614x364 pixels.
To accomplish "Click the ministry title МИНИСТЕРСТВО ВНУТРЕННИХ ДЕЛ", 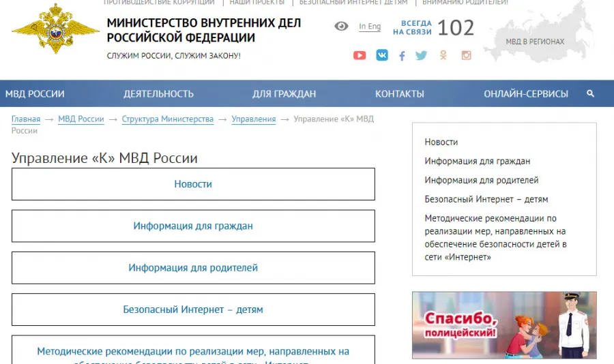I will [203, 30].
